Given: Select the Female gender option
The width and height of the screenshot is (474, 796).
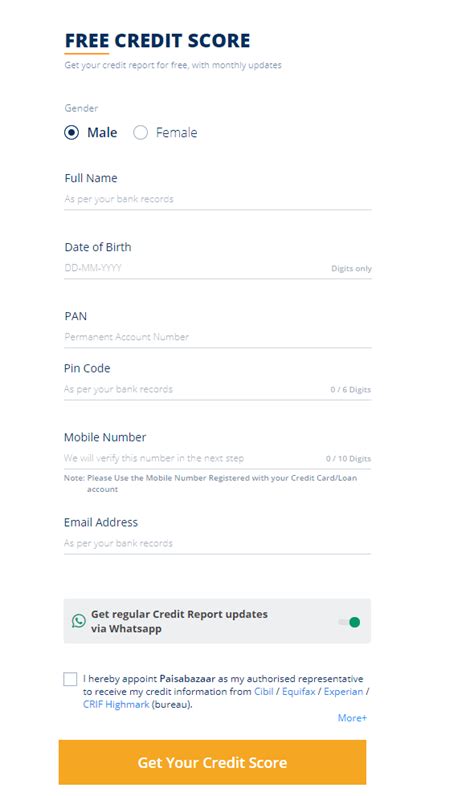Looking at the screenshot, I should 141,132.
